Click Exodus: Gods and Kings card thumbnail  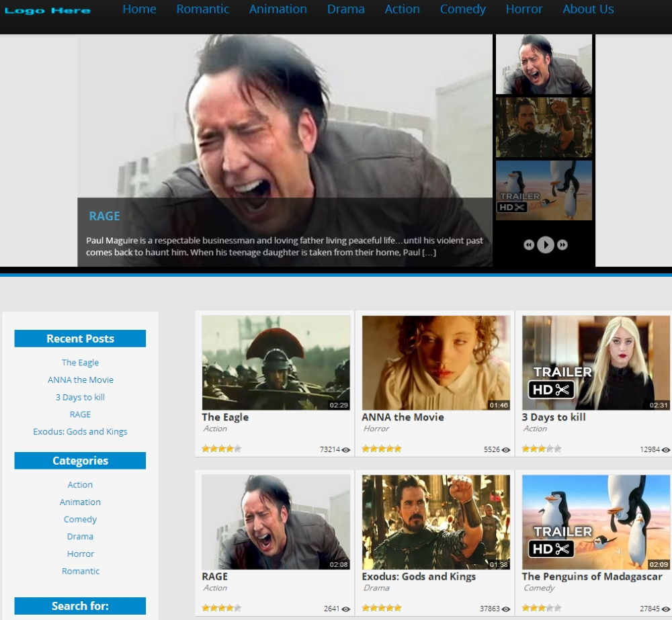click(x=436, y=522)
